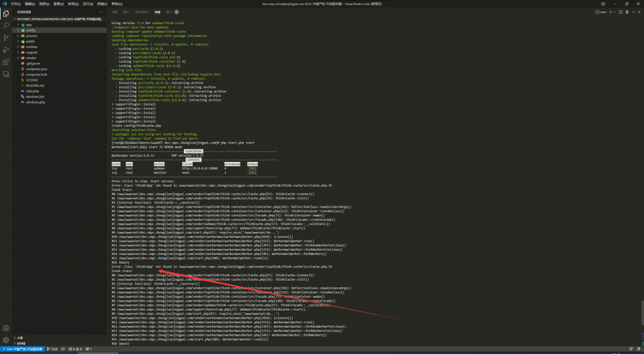Screen dimensions: 644x354
Task: Kill terminal with trash icon
Action: [x=627, y=12]
